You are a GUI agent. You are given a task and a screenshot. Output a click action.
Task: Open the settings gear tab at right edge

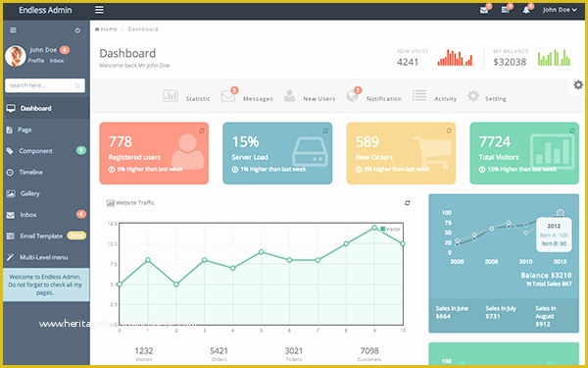tap(578, 84)
